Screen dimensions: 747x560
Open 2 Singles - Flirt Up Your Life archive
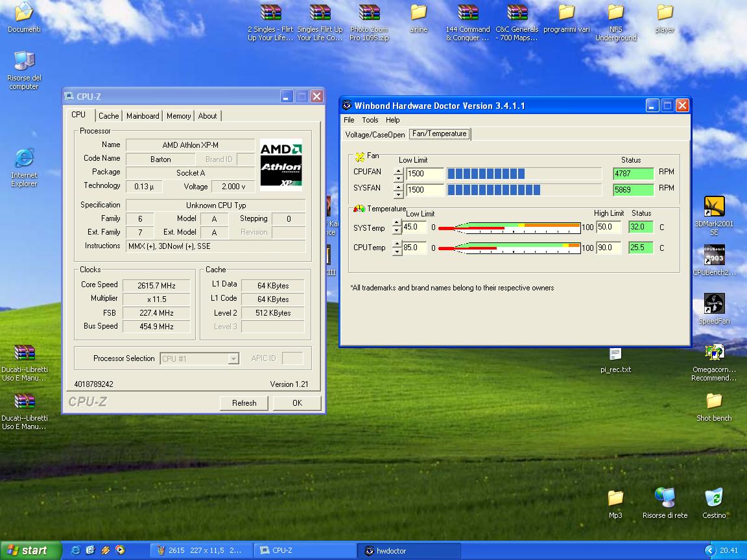(270, 22)
